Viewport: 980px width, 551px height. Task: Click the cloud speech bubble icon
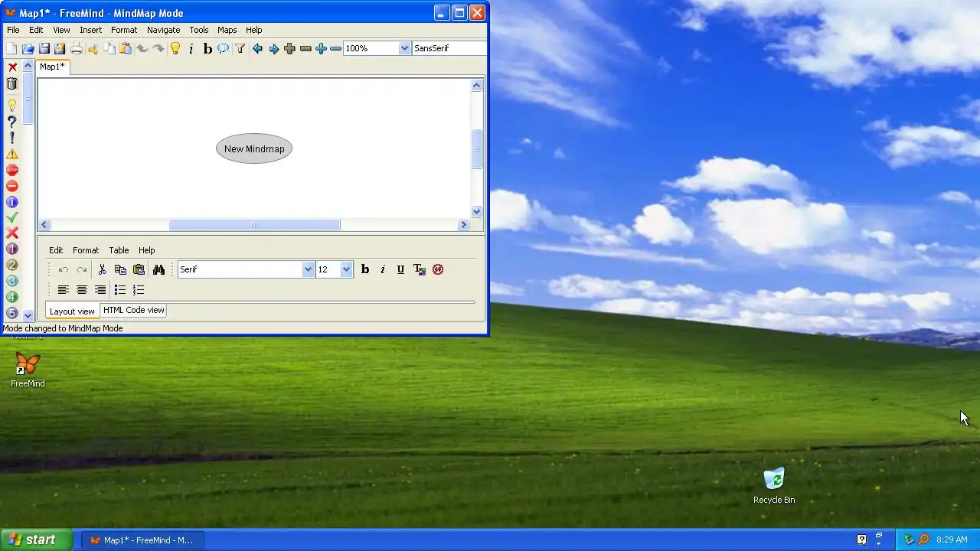[x=223, y=48]
